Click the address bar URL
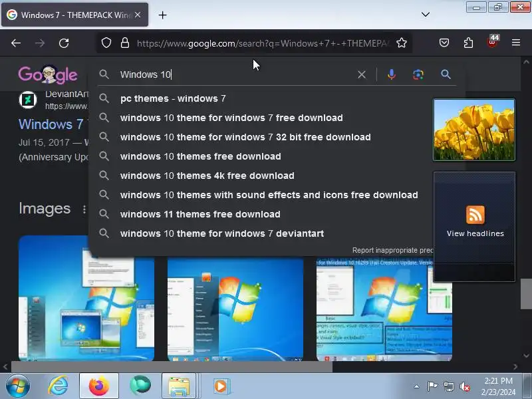 click(263, 43)
